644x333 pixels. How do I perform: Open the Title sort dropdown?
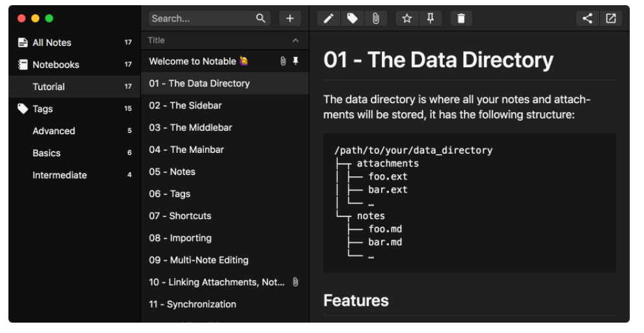point(225,40)
